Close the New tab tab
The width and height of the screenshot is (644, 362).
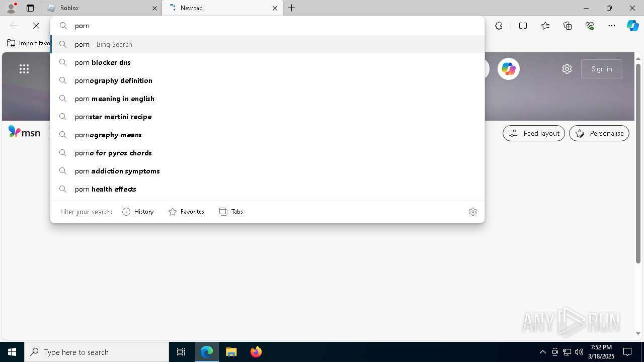coord(275,8)
